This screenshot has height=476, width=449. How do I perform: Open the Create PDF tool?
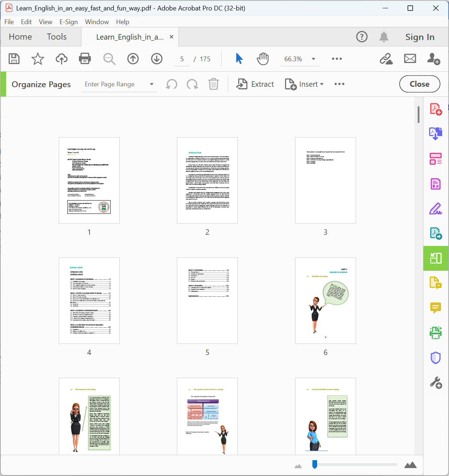coord(436,108)
